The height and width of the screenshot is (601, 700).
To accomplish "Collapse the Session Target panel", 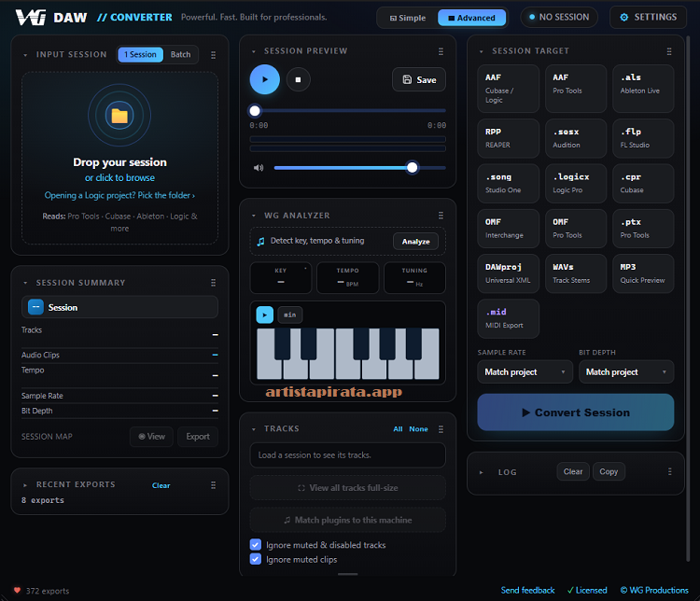I will pyautogui.click(x=482, y=52).
